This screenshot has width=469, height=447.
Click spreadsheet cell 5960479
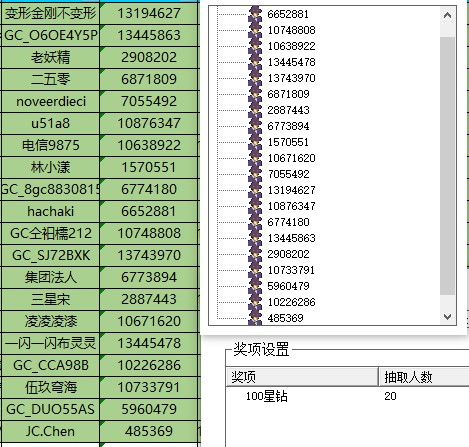[149, 409]
